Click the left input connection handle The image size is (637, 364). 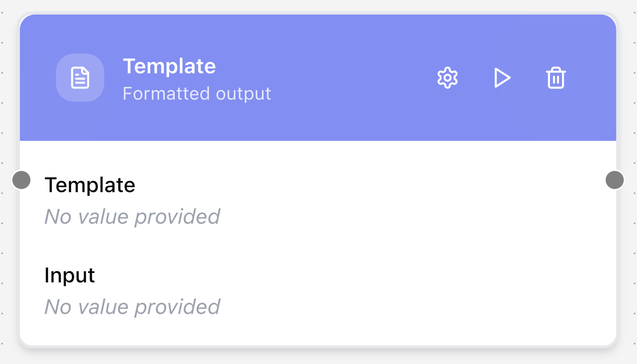tap(21, 180)
